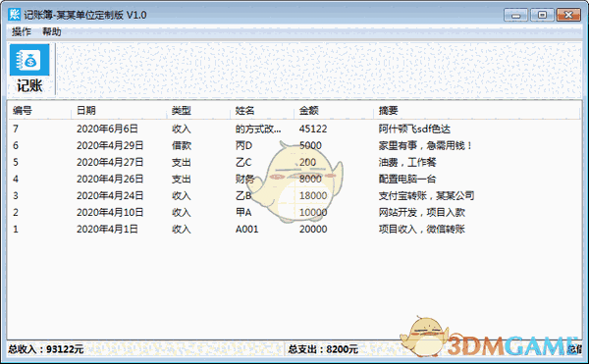Viewport: 589px width, 364px height.
Task: Click summary 项目收入，微信转账
Action: tap(422, 229)
